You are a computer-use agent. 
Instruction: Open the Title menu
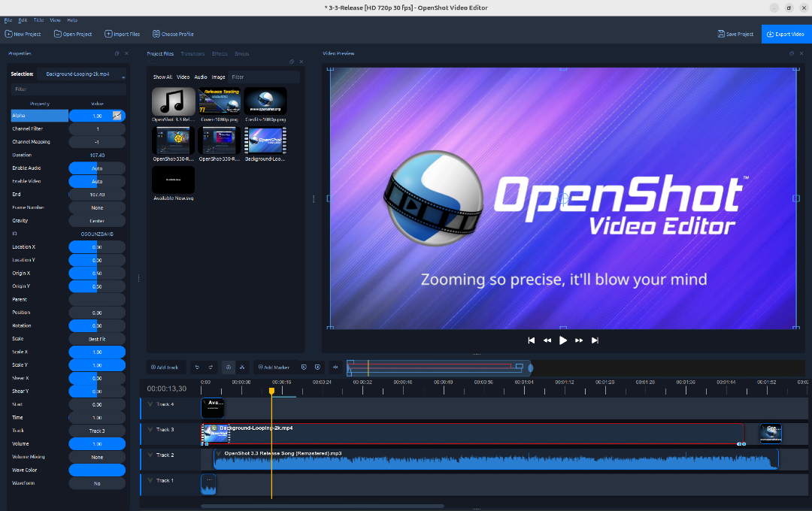(39, 20)
